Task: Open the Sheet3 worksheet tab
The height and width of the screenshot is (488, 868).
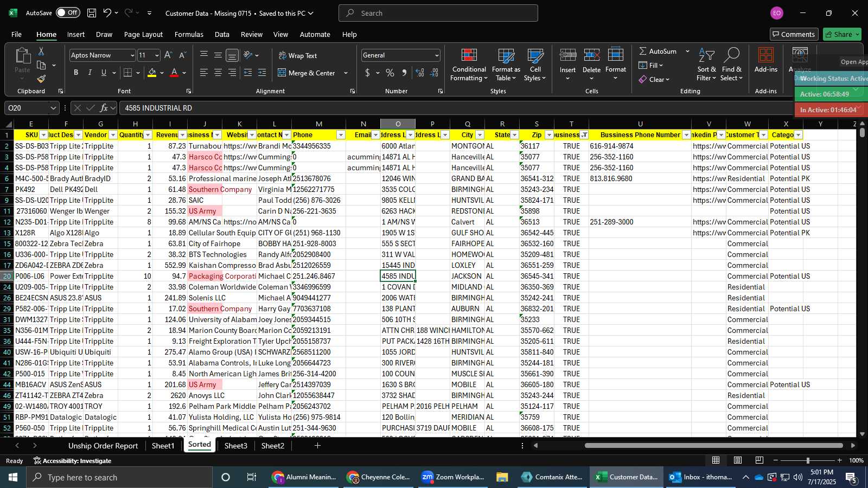Action: point(235,446)
